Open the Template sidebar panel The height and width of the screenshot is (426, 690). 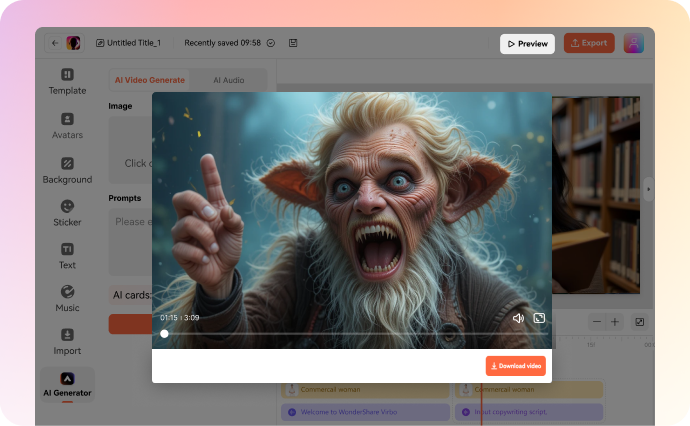[67, 82]
